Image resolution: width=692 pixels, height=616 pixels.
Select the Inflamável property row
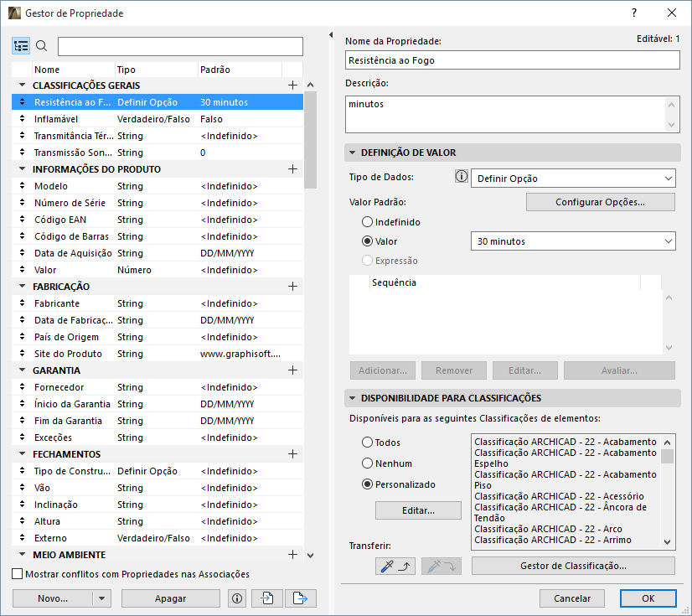click(x=158, y=119)
